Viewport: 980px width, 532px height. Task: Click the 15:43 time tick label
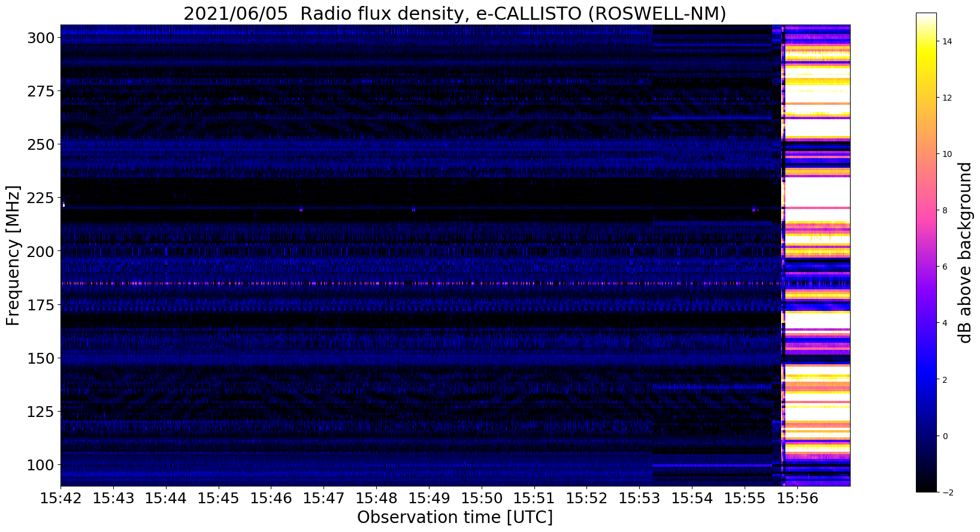pyautogui.click(x=113, y=498)
